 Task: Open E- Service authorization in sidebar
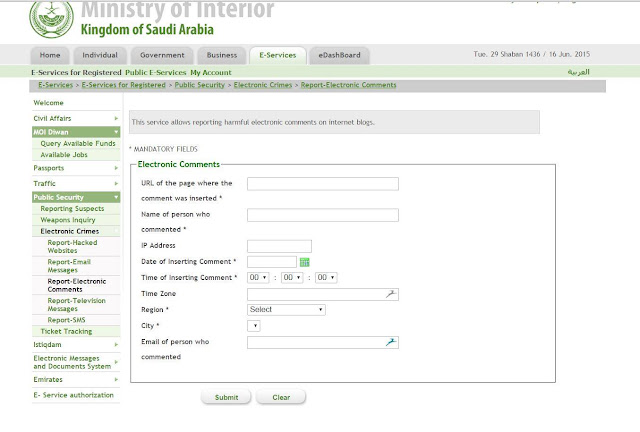(x=73, y=395)
